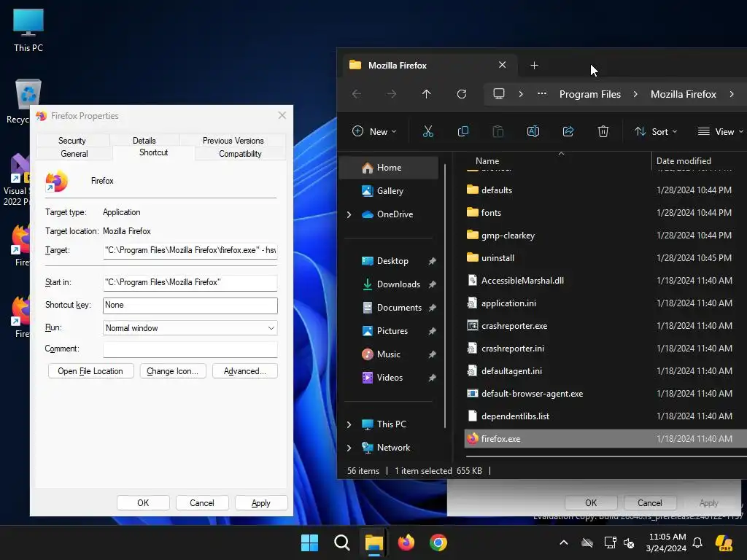Expand OneDrive in navigation pane
Viewport: 747px width, 560px height.
[349, 215]
